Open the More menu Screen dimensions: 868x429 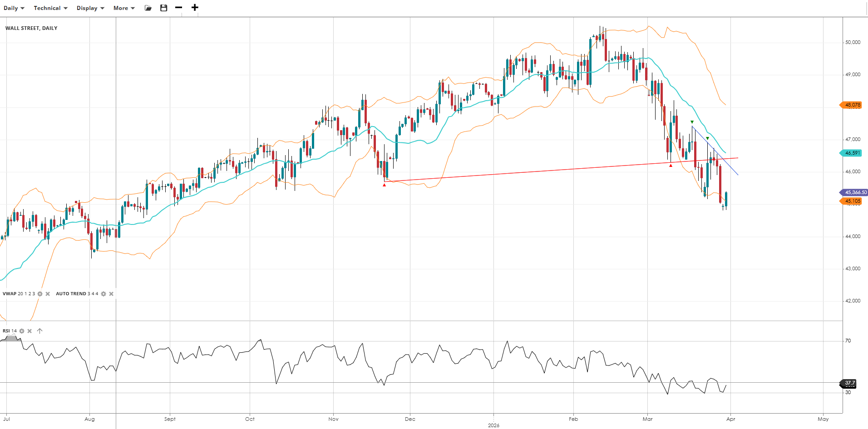[x=124, y=8]
